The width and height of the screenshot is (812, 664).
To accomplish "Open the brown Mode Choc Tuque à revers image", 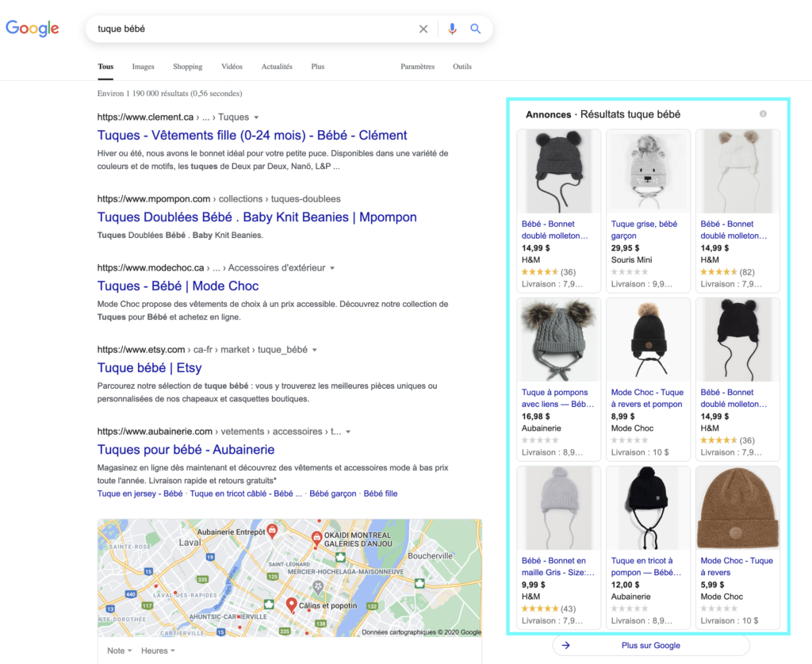I will [737, 508].
